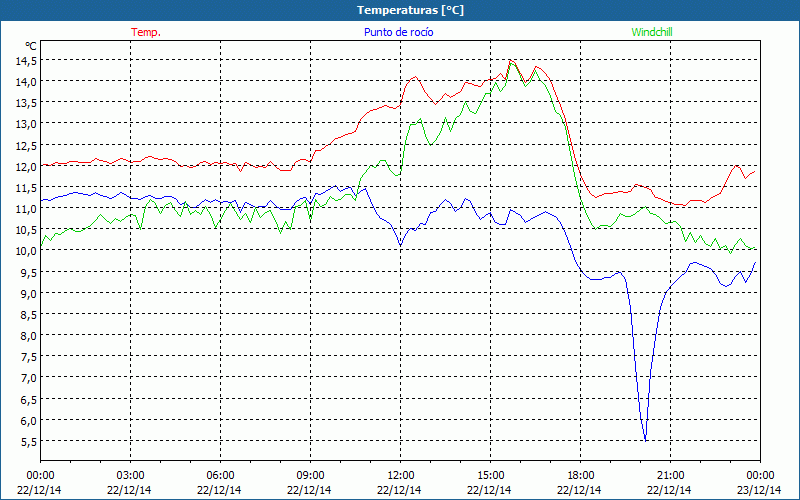Click the 14,5 y-axis value
This screenshot has height=500, width=800.
(26, 61)
